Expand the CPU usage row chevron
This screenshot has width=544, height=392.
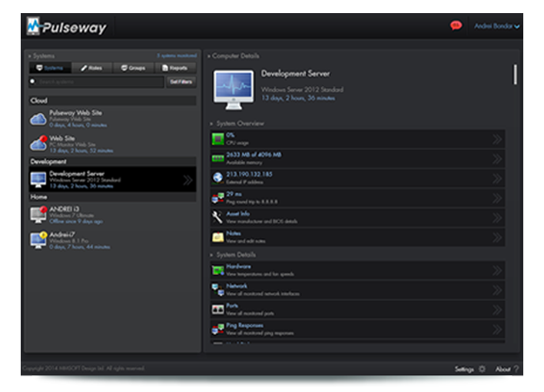pyautogui.click(x=497, y=139)
